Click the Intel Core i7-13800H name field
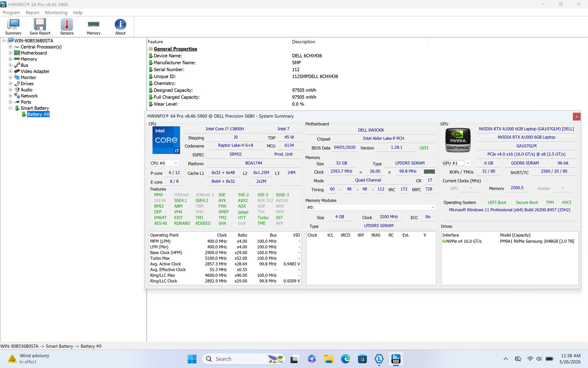588x368 pixels. pos(225,129)
